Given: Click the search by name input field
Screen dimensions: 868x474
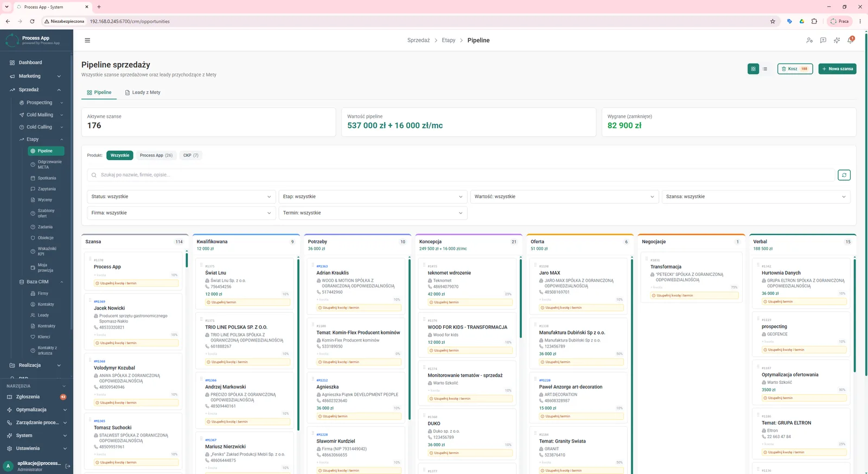Looking at the screenshot, I should click(x=461, y=175).
